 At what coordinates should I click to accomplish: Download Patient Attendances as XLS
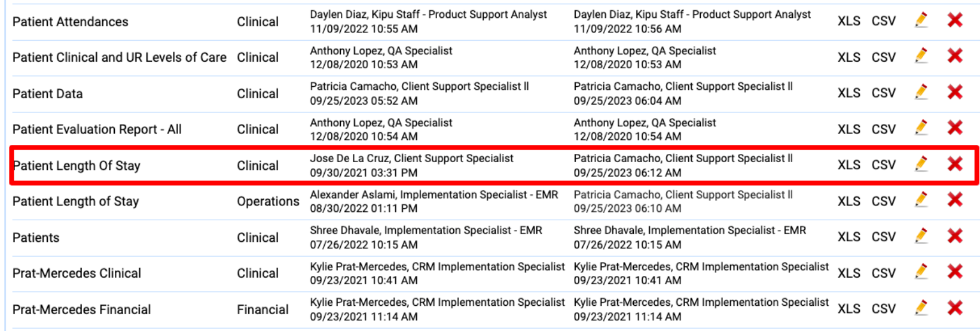848,22
